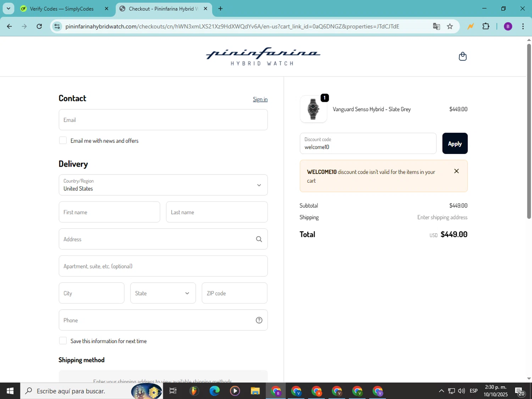
Task: Bookmark this page with the star icon
Action: [450, 26]
